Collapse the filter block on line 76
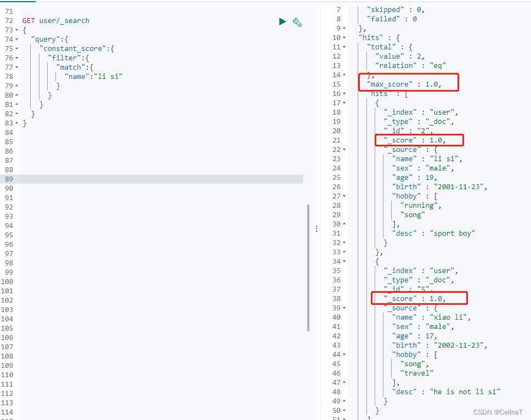Viewport: 531px width, 420px height. click(x=16, y=58)
